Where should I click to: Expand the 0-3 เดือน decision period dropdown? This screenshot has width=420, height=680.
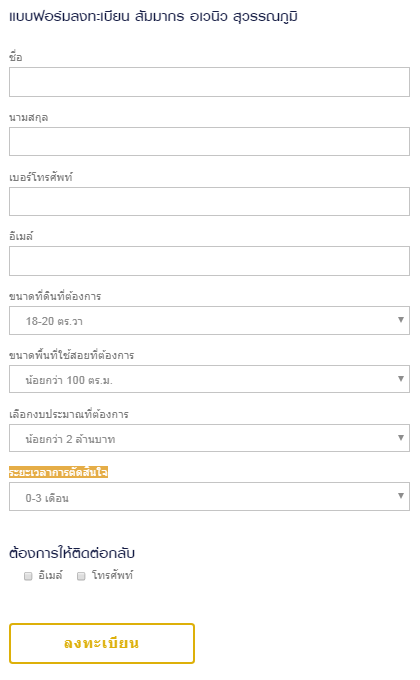(209, 497)
